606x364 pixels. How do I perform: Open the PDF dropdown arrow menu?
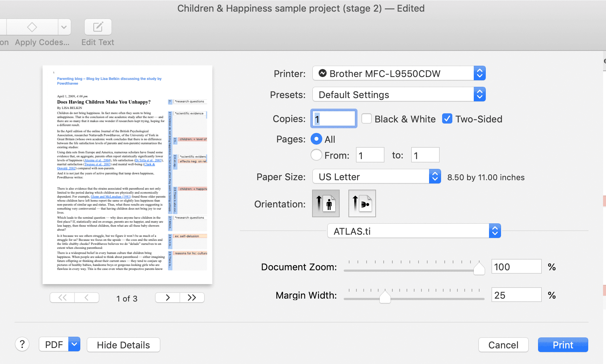74,344
